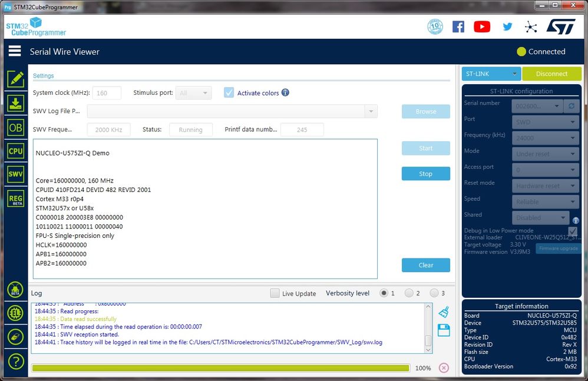Click the 'SWV reception started' log line
Image resolution: width=588 pixels, height=381 pixels.
[77, 334]
